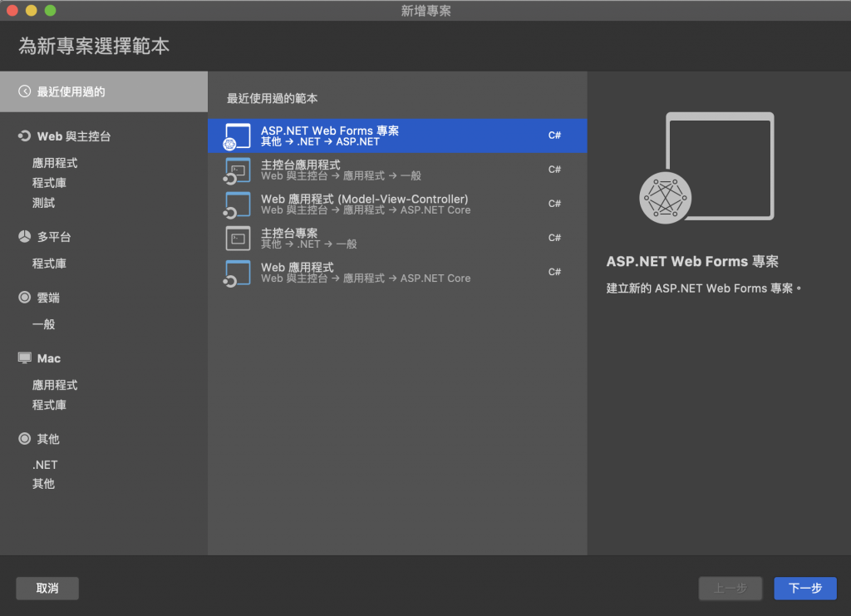Click the 上一步 previous button
This screenshot has height=616, width=851.
[x=730, y=588]
